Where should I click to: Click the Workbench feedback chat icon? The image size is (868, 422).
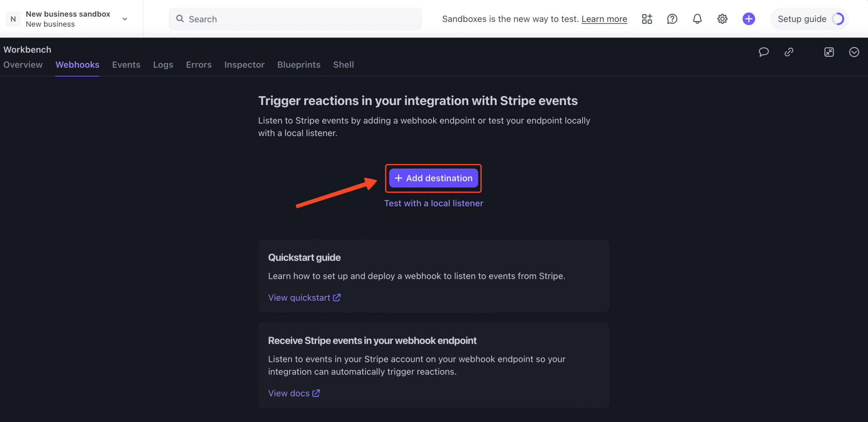764,52
